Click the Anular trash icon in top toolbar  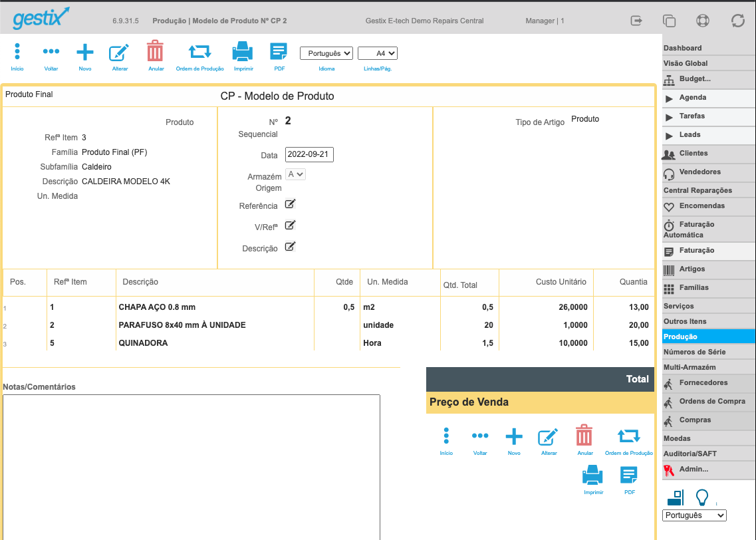coord(155,51)
